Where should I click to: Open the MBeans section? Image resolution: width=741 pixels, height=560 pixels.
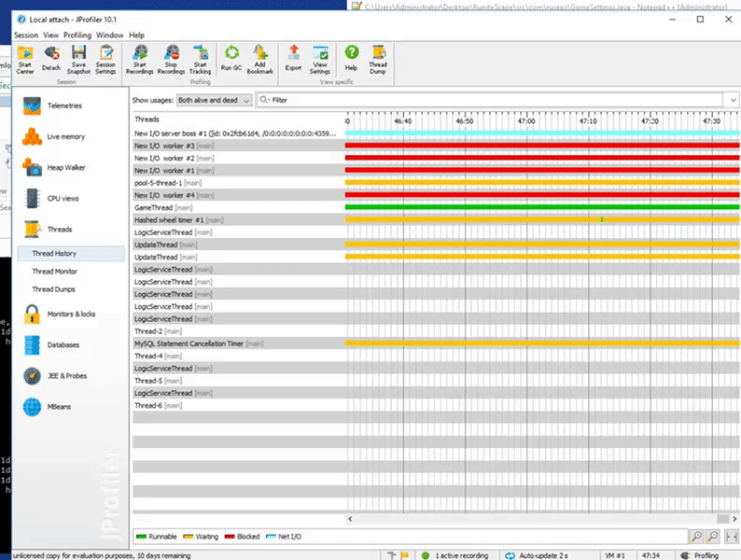tap(47, 407)
